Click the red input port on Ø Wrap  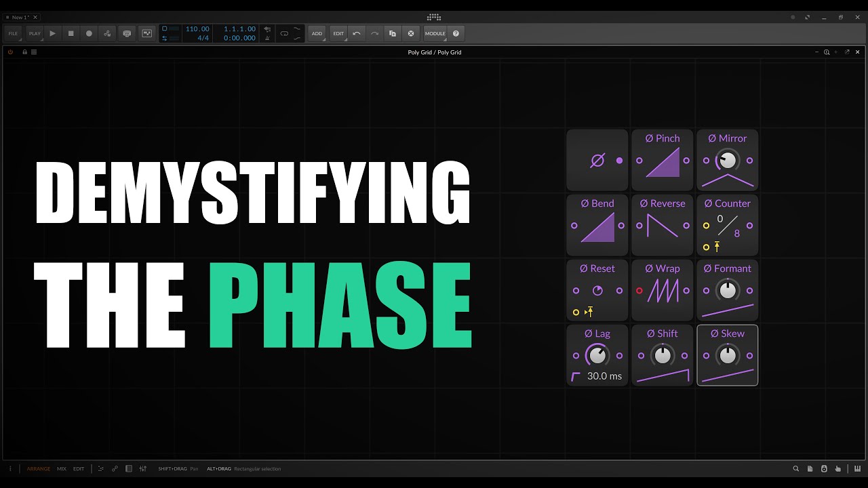click(639, 291)
